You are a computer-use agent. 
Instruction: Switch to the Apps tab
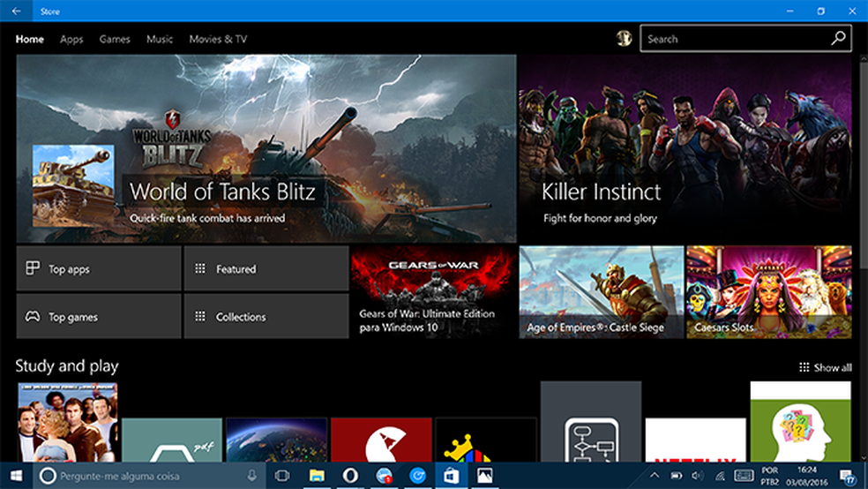[71, 40]
